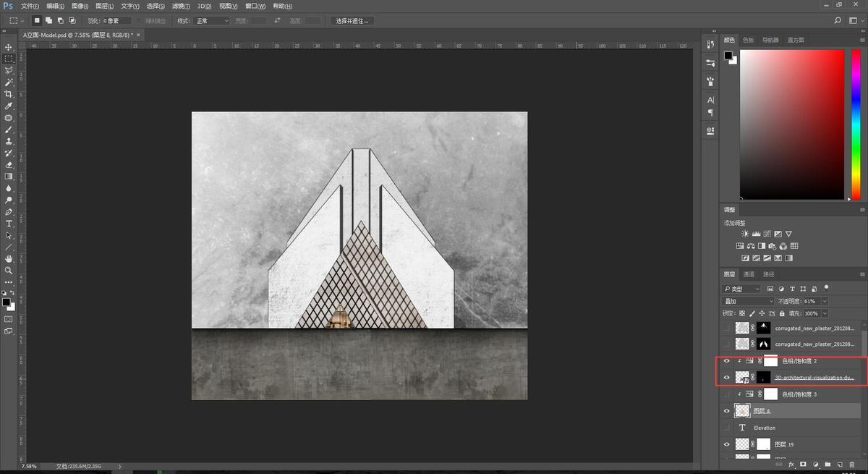
Task: Toggle lock transparent pixels
Action: tap(741, 313)
